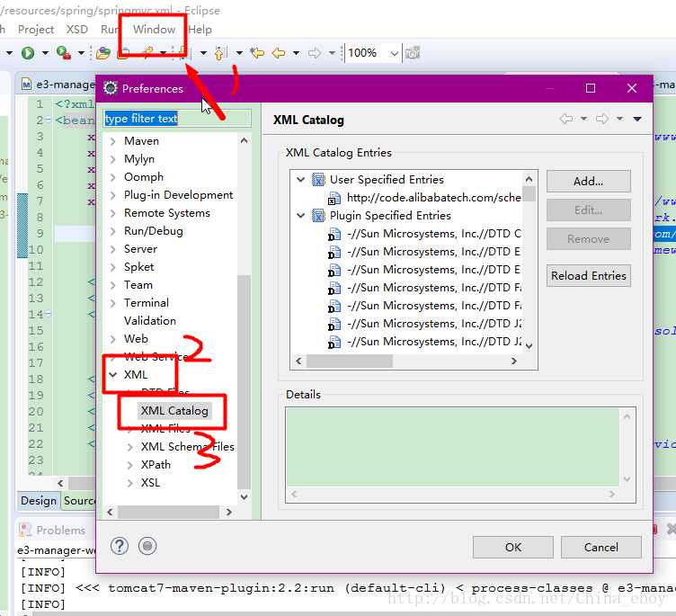Image resolution: width=676 pixels, height=616 pixels.
Task: Click the Details text area
Action: [x=453, y=448]
